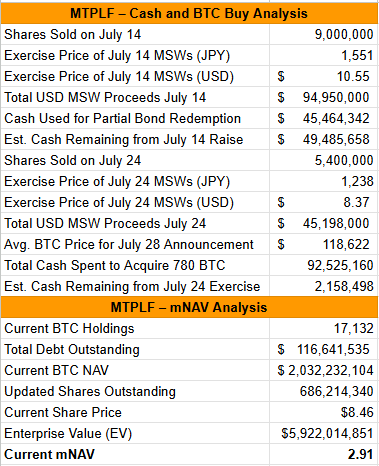The width and height of the screenshot is (379, 466).
Task: Click 'Est. Cash Remaining from July 24 Exercise'
Action: point(132,287)
